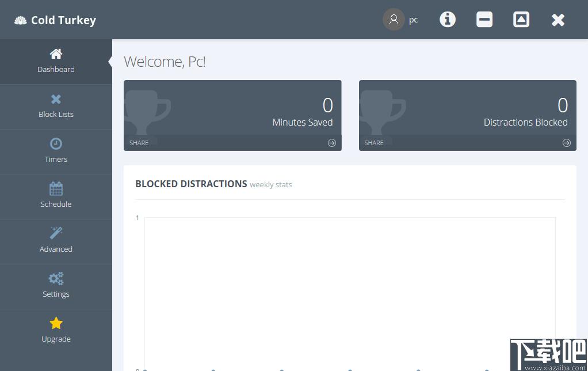Click the Blocked Distractions weekly stats heading

(x=214, y=184)
